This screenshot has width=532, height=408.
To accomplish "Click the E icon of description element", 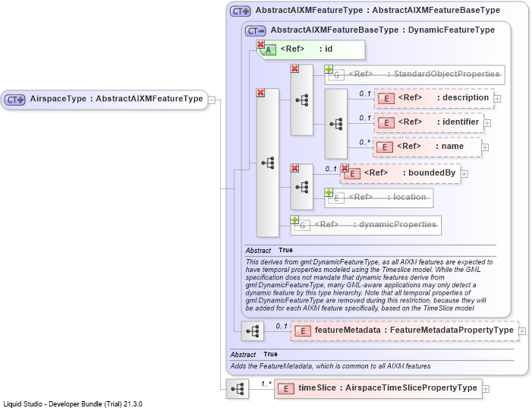I will (x=386, y=99).
